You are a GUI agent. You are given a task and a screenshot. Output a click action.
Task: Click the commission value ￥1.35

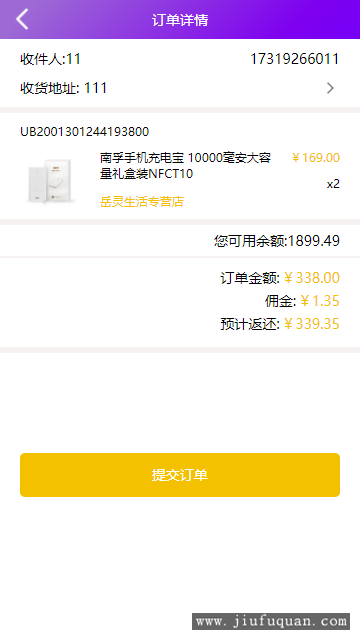[x=320, y=301]
